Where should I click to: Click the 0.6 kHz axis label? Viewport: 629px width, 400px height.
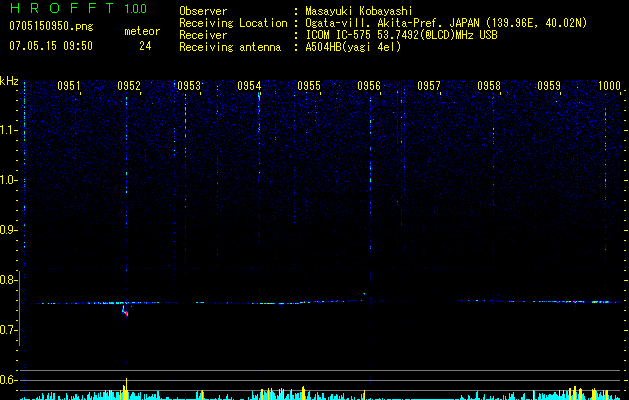[x=8, y=380]
